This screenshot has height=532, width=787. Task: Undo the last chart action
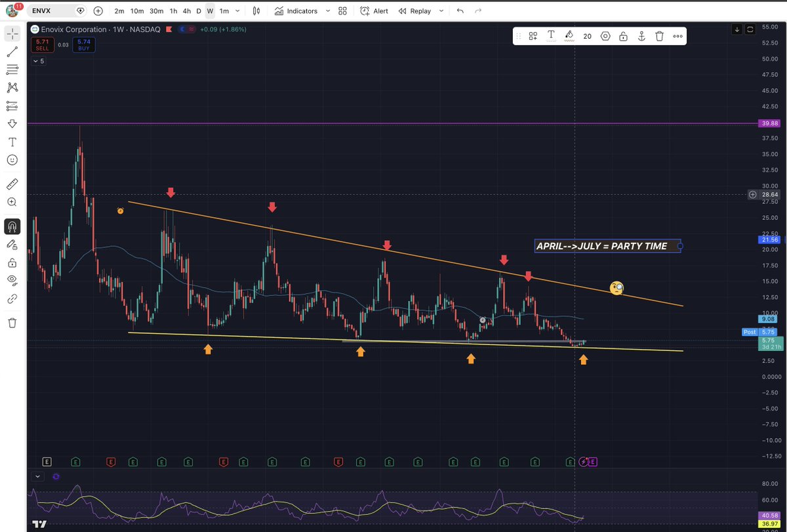(x=460, y=11)
